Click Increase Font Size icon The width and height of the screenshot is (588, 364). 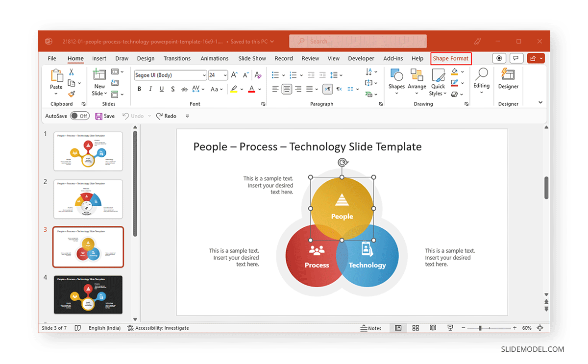(234, 74)
